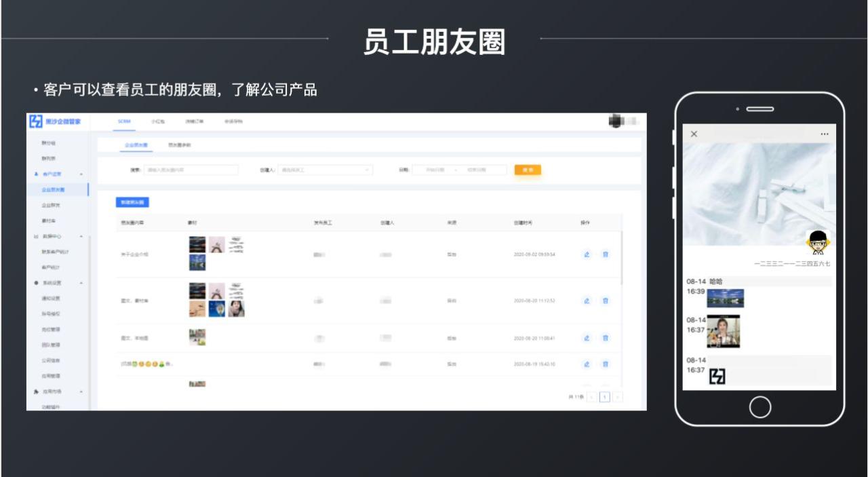Open the lake photo thumbnail in phone feed
Screen dimensions: 868x477
click(x=725, y=298)
